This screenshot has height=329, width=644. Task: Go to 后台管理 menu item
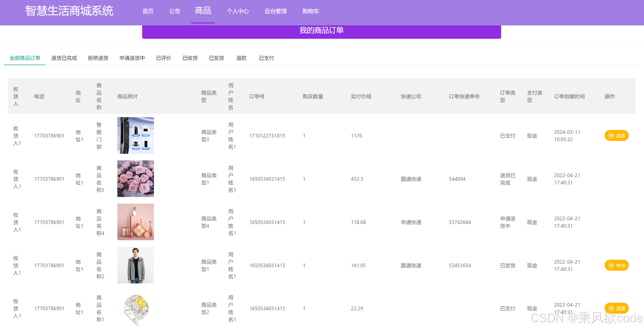coord(275,11)
